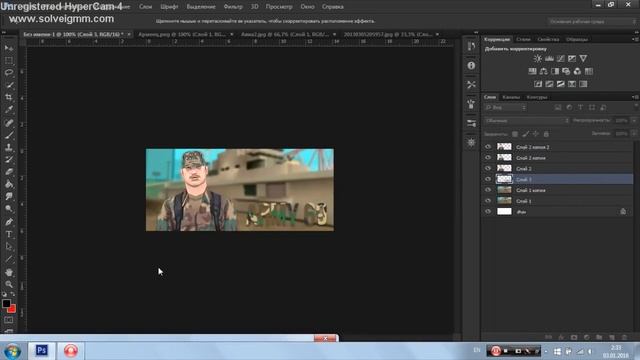This screenshot has width=640, height=360.
Task: Toggle lock transparent pixels
Action: point(515,134)
